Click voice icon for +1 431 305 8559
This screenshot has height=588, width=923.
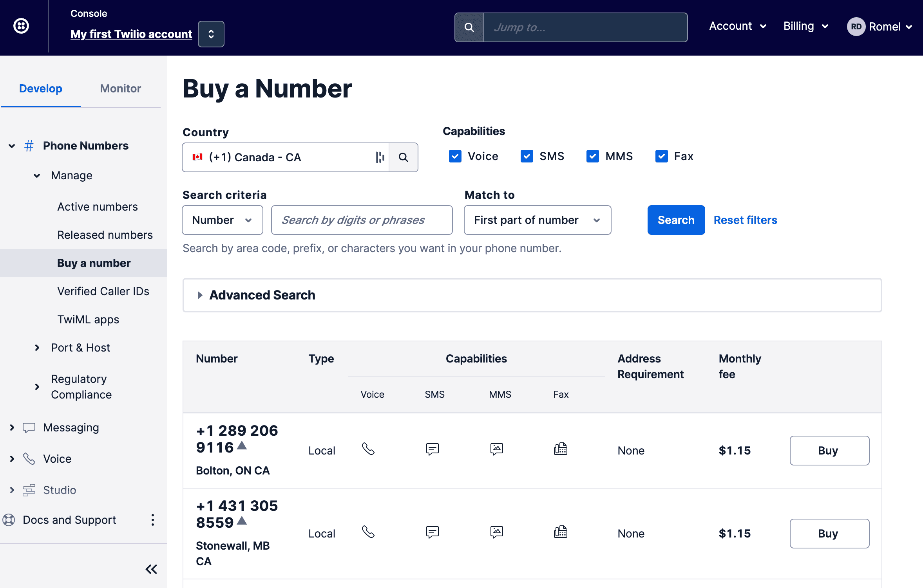click(368, 532)
